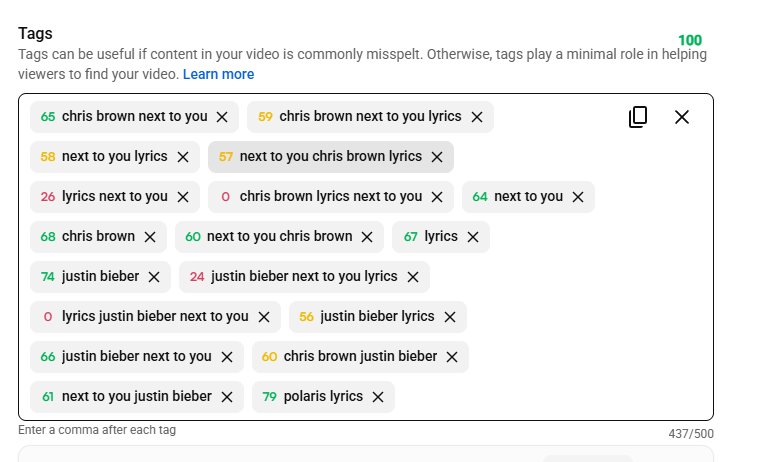This screenshot has width=778, height=462.
Task: Select the 'justin bieber' tag text scored 74
Action: pos(100,276)
